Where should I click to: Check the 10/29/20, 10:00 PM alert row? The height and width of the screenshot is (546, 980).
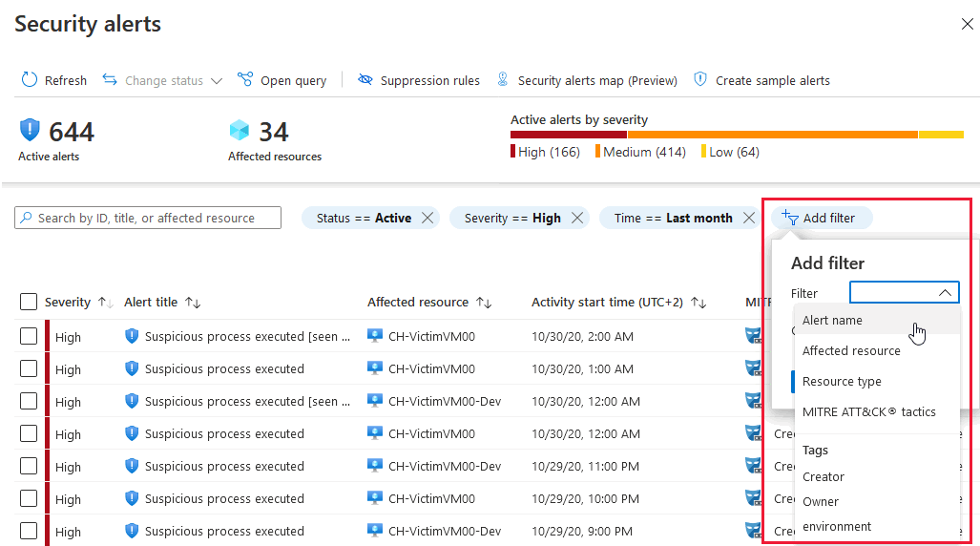(29, 498)
